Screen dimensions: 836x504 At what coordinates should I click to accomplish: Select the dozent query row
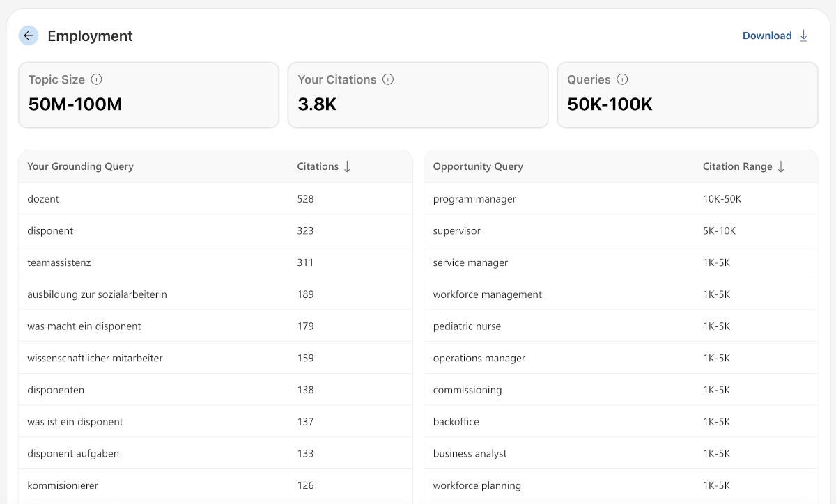tap(215, 199)
